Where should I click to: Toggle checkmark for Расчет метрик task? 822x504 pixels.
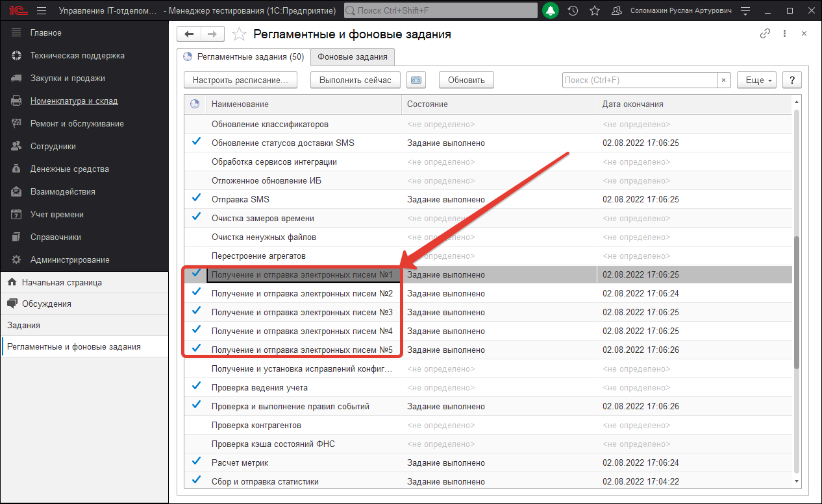(x=196, y=462)
